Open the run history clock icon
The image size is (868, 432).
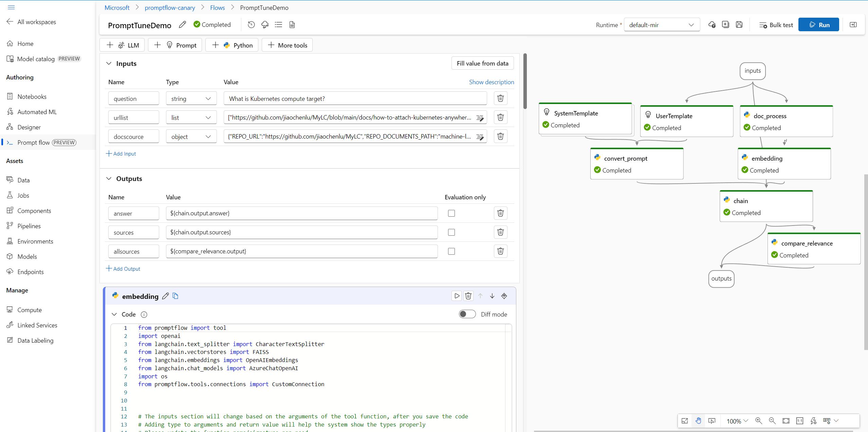(x=251, y=24)
